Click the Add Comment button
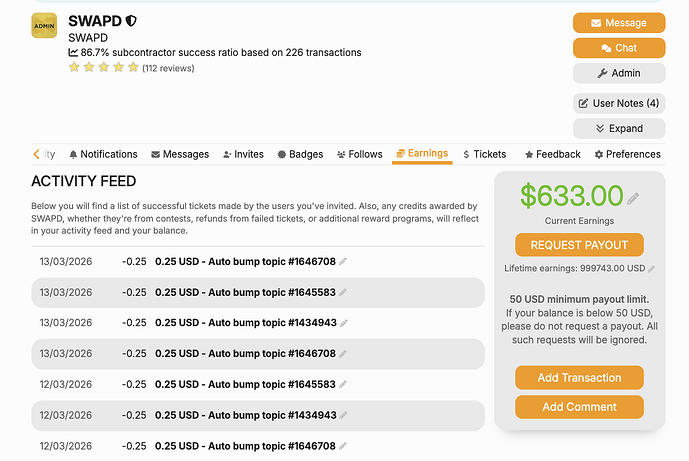Screen dimensions: 689x461 coord(579,407)
